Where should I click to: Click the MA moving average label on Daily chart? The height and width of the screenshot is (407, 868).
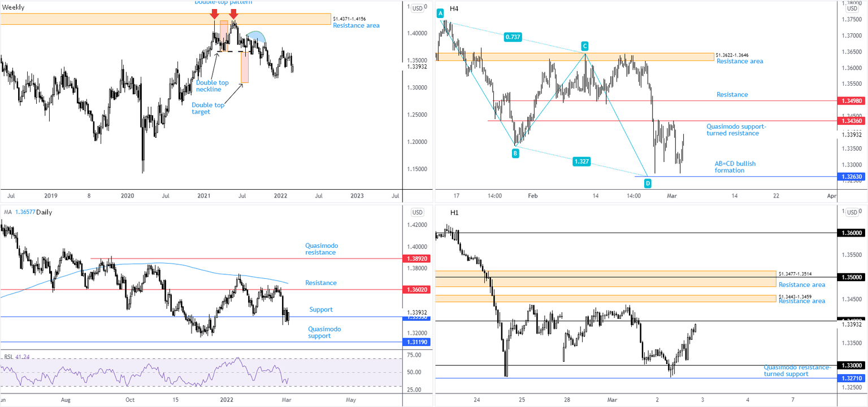[x=7, y=212]
